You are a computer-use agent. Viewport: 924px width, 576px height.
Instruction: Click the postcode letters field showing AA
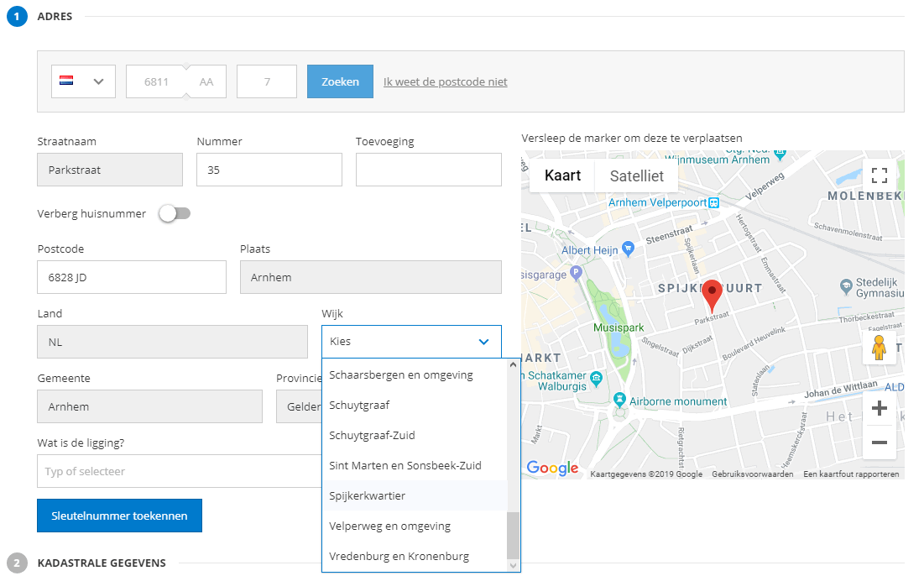pos(206,81)
